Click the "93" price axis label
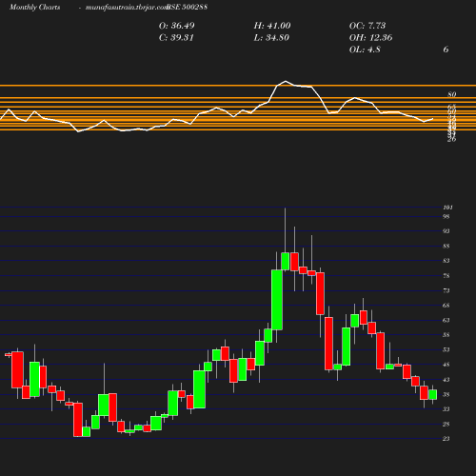Screen dimensions: 476x476 tap(446, 231)
